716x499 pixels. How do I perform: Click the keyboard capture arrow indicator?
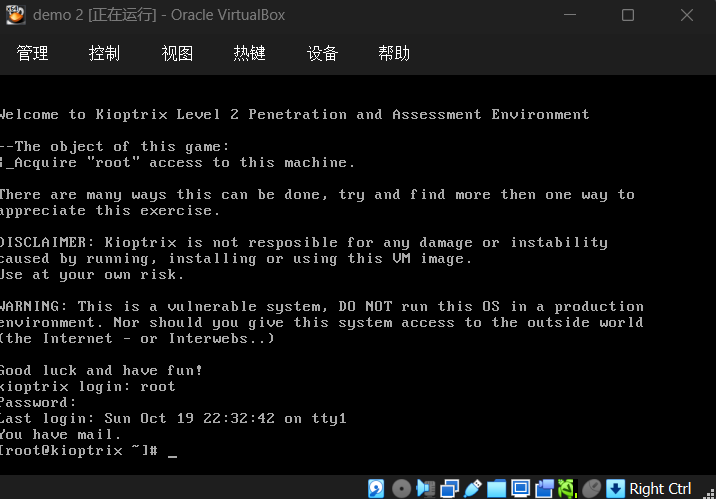[616, 489]
